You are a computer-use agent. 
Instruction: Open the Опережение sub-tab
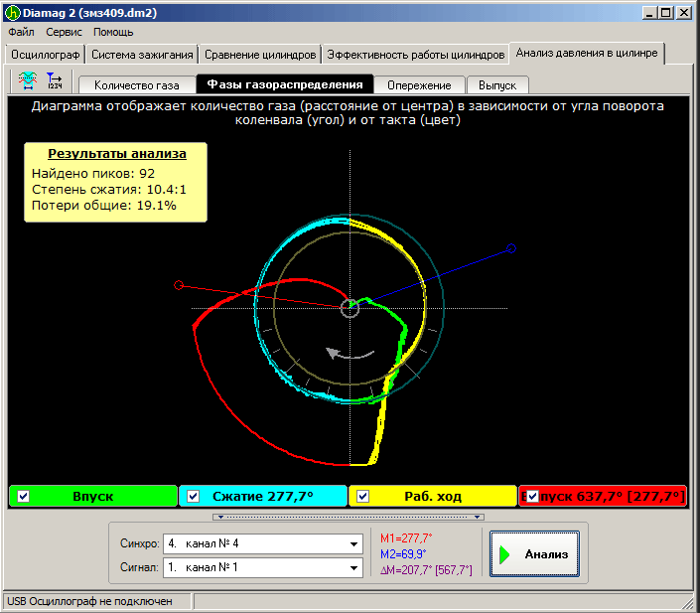[x=419, y=84]
